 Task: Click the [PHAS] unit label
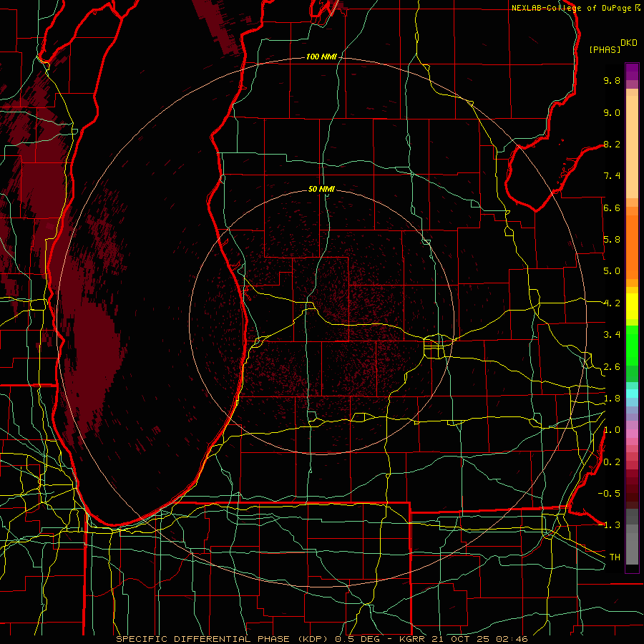605,49
